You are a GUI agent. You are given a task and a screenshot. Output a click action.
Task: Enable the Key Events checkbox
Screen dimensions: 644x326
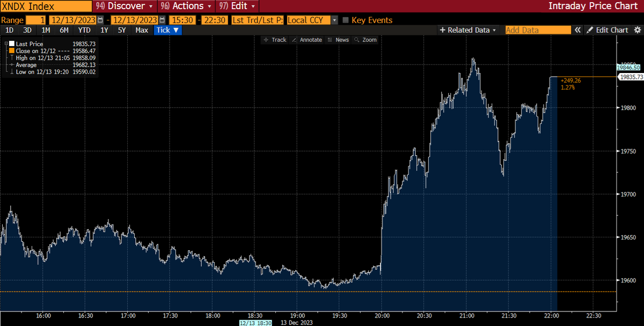[x=345, y=20]
